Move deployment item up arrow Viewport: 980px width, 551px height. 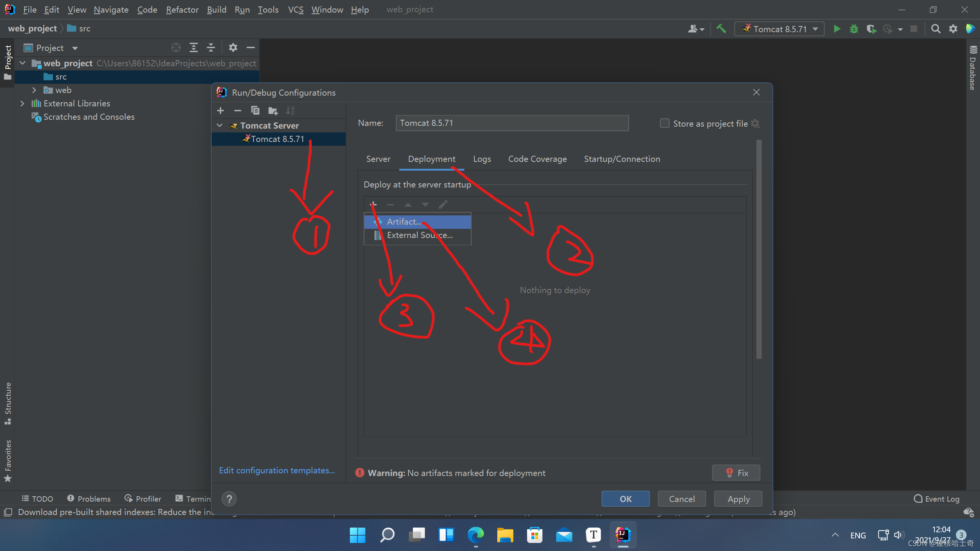(x=408, y=205)
